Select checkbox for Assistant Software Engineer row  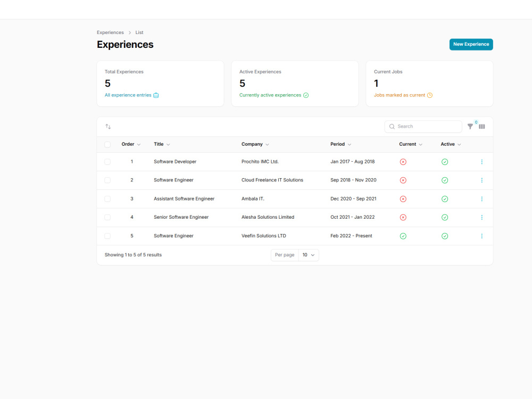coord(107,199)
